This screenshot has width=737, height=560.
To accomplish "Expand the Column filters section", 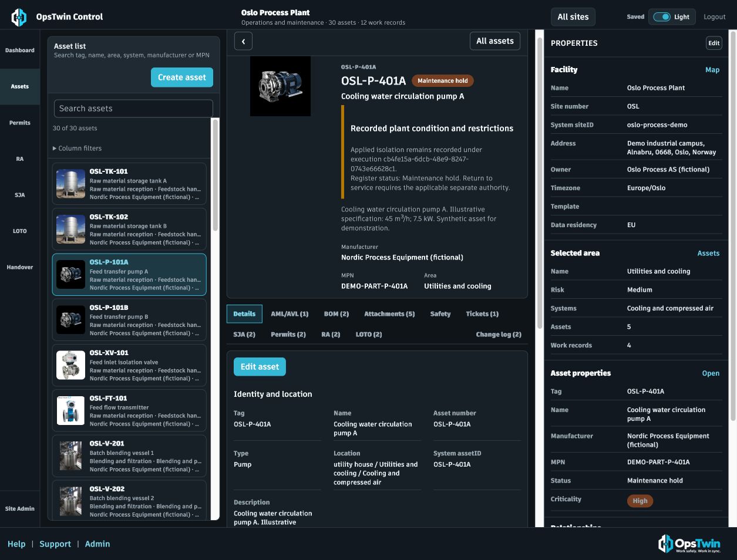I will click(77, 149).
